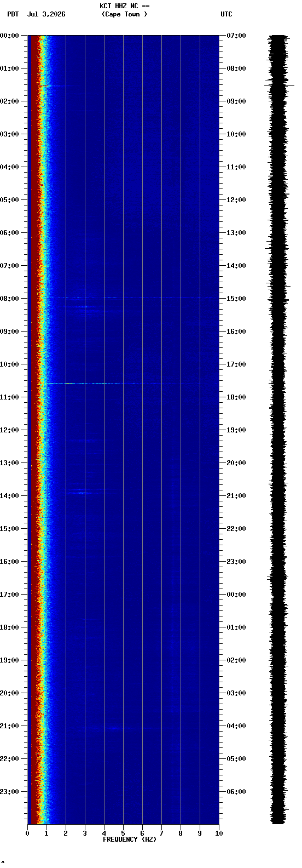Click the UTC time label '10:00'
This screenshot has height=868, width=302.
click(236, 134)
